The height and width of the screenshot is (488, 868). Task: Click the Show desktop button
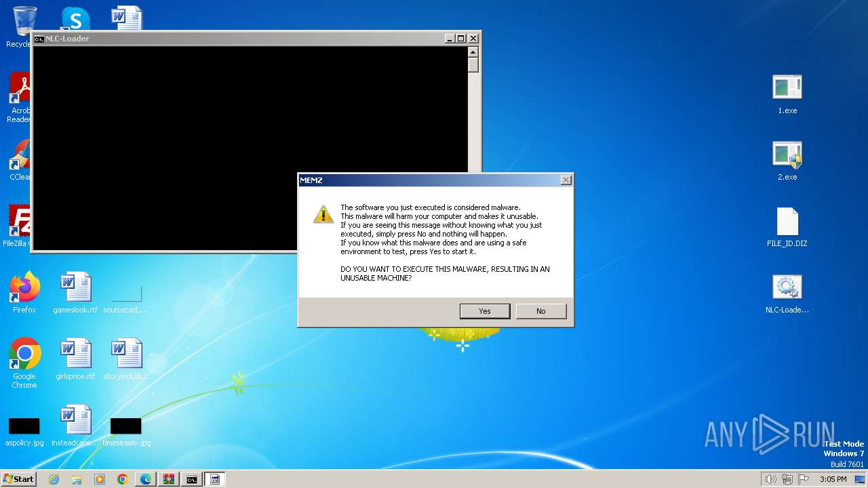860,479
